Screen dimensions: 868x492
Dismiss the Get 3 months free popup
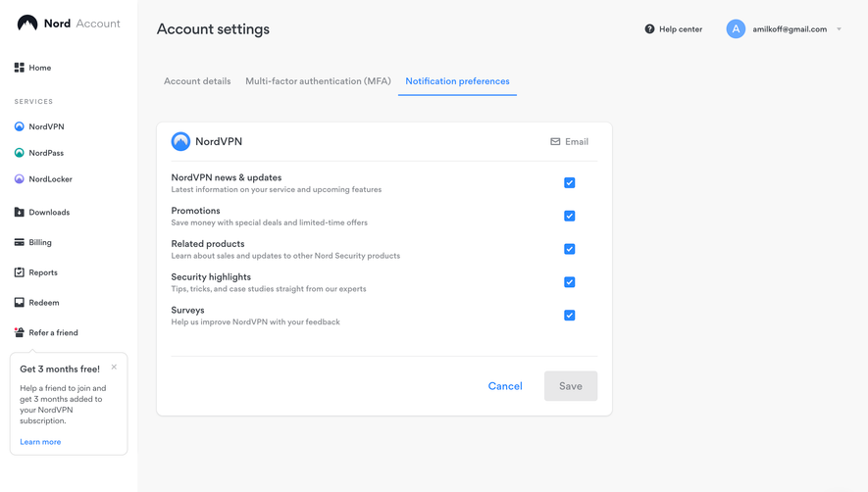point(114,367)
